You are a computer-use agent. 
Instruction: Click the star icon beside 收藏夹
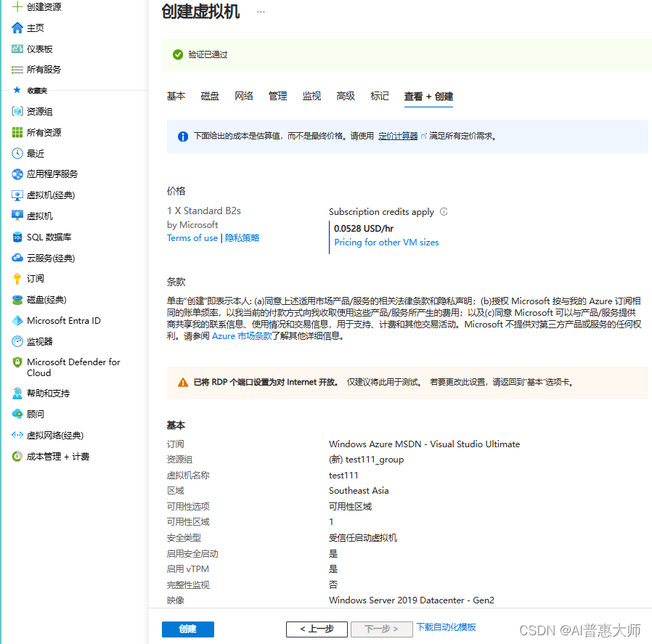click(x=17, y=90)
